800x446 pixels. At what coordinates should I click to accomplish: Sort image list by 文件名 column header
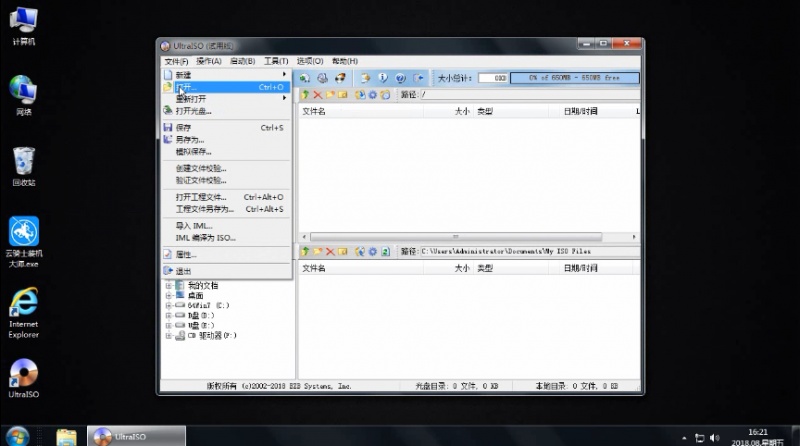pyautogui.click(x=361, y=111)
